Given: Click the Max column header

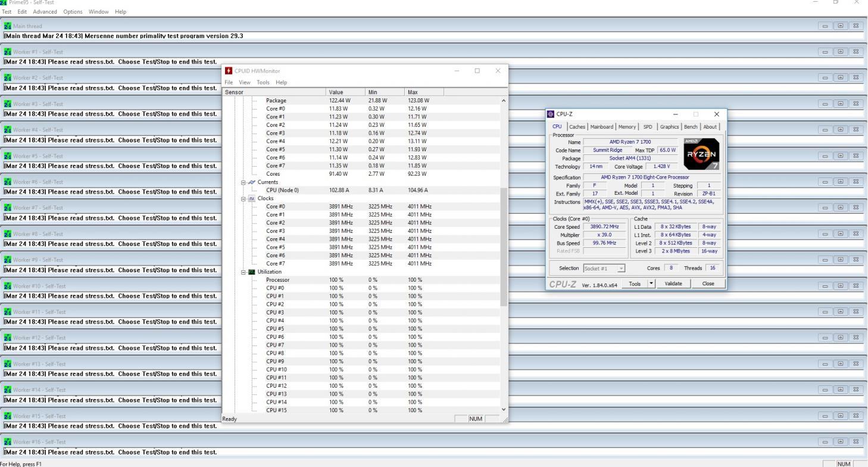Looking at the screenshot, I should click(x=424, y=92).
